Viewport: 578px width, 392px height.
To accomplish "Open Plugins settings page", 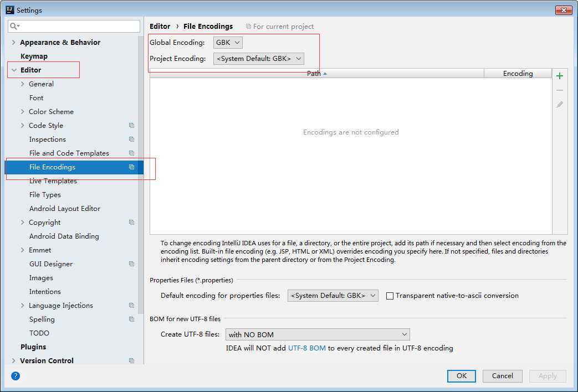I will click(x=33, y=347).
